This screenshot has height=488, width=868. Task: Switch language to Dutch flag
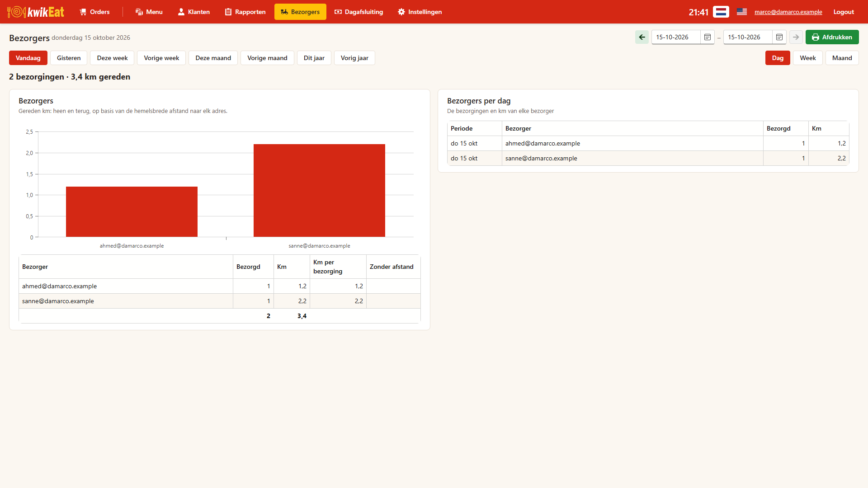pyautogui.click(x=721, y=12)
